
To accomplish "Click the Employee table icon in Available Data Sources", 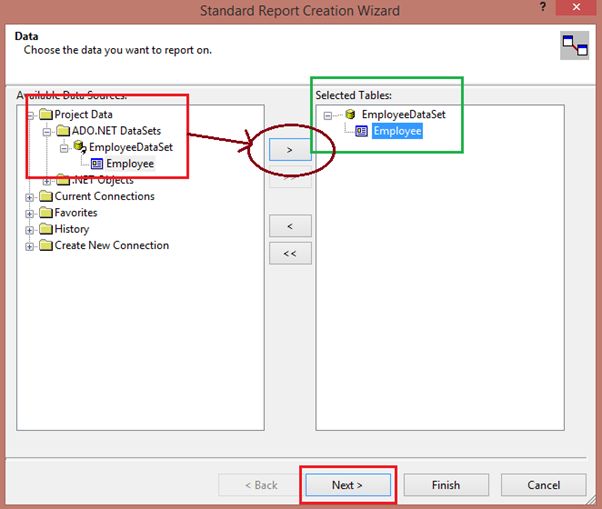I will [97, 164].
